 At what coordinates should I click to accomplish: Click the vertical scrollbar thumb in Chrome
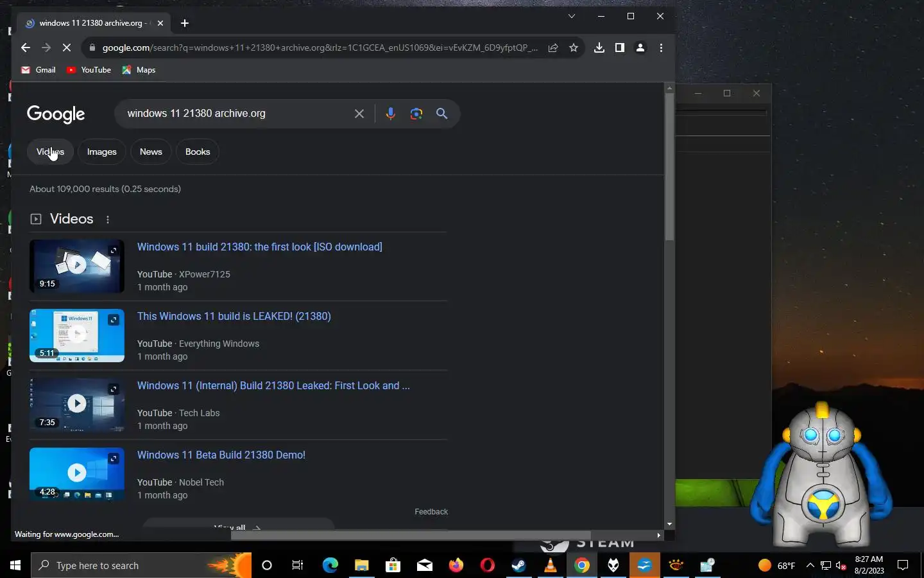click(669, 167)
